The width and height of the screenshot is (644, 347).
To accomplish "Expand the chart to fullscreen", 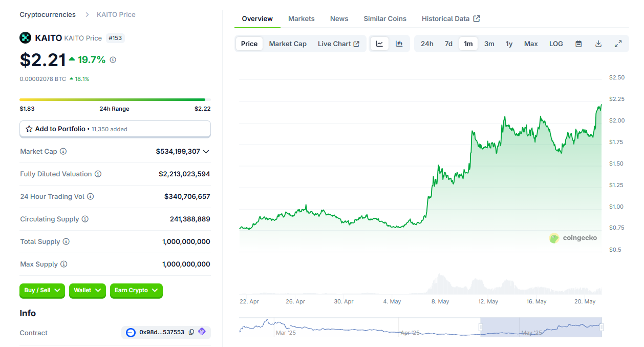I will coord(618,44).
